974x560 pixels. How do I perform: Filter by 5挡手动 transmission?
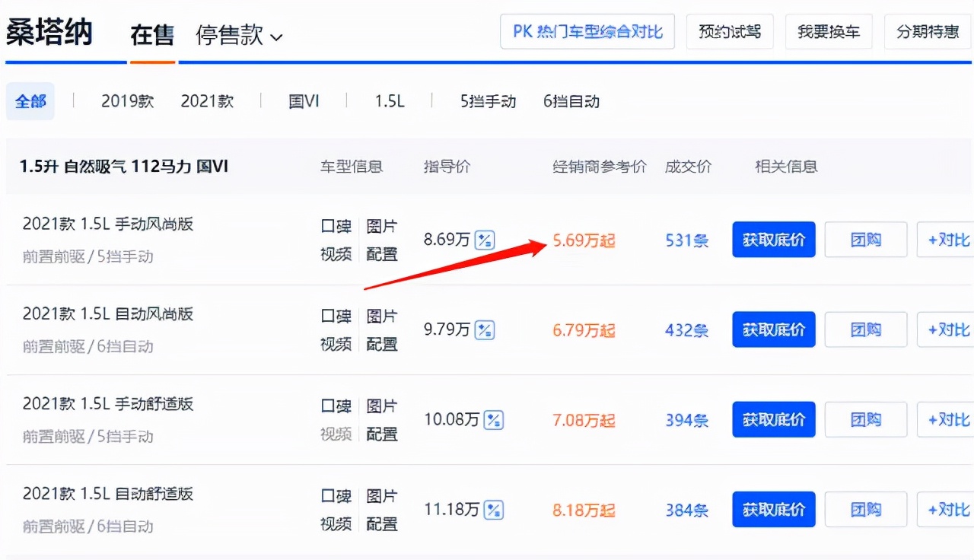(x=488, y=101)
